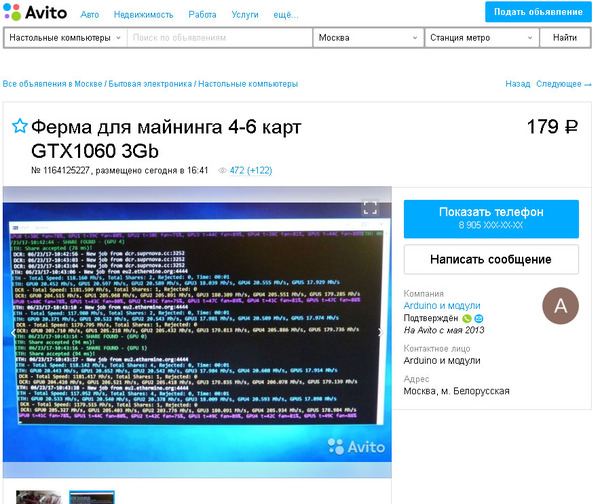600x504 pixels.
Task: Click the green verified phone badge
Action: (x=466, y=318)
